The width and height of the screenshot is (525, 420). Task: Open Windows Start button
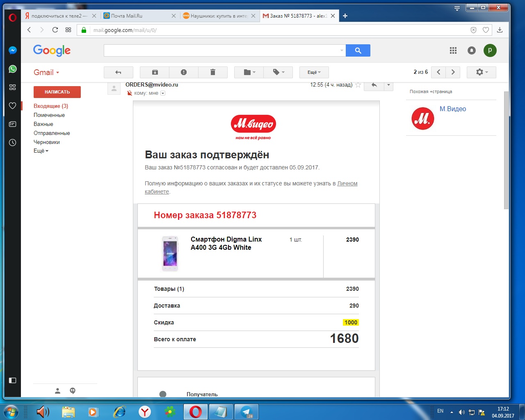pos(10,411)
